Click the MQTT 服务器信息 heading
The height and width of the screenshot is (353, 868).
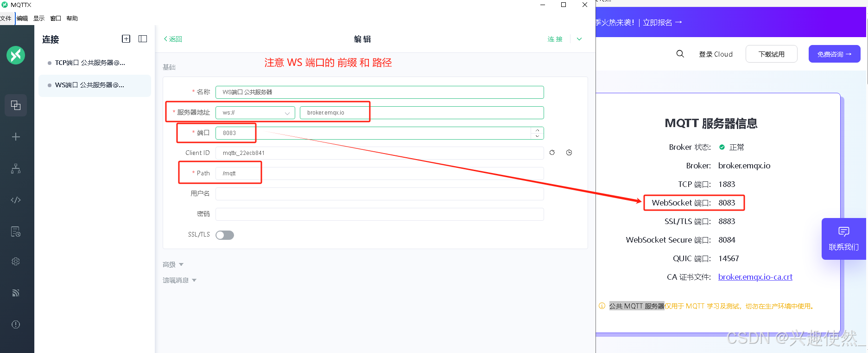tap(711, 123)
